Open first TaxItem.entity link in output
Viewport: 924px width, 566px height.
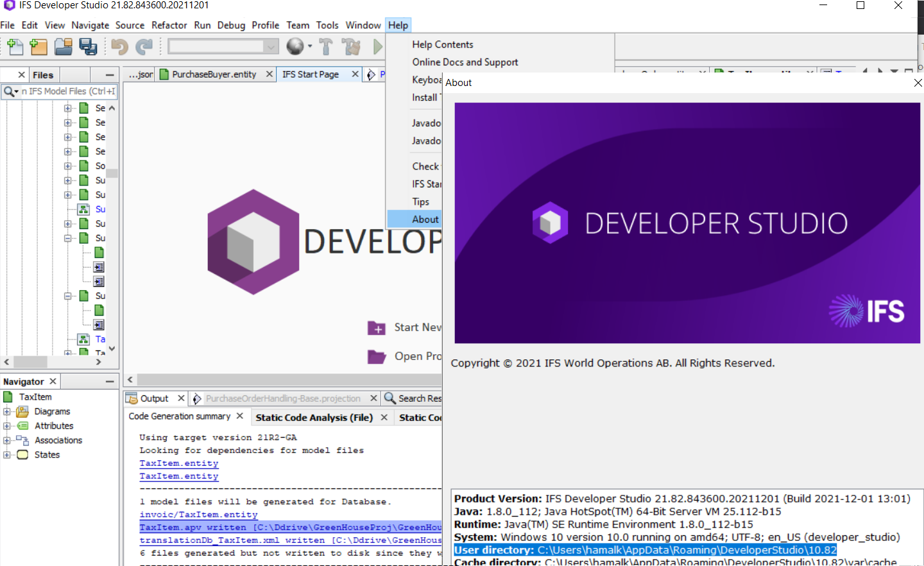point(179,463)
